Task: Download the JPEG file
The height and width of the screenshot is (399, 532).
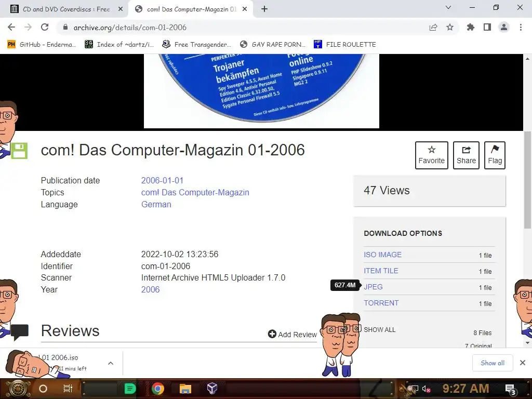Action: [373, 287]
